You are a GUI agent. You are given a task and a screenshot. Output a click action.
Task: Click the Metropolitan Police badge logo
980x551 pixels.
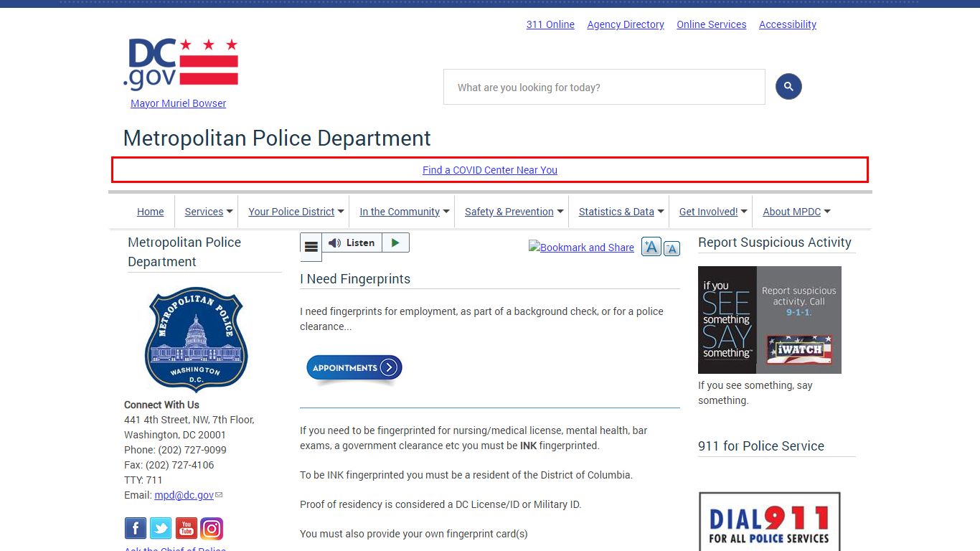pos(196,339)
